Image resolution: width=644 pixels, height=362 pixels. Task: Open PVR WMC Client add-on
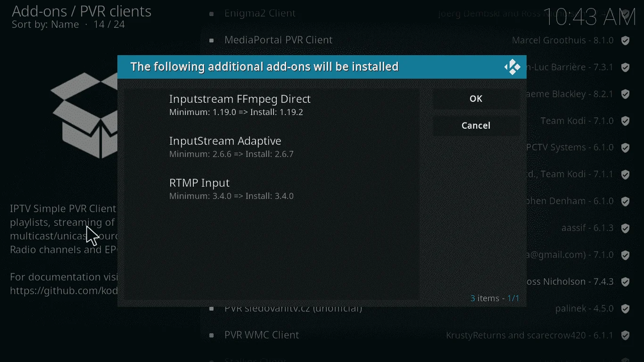pos(262,335)
